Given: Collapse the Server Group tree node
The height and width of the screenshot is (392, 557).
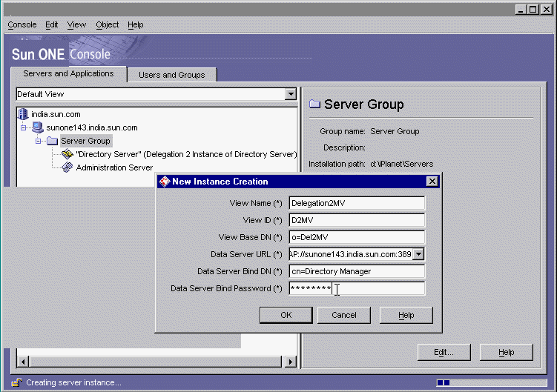Looking at the screenshot, I should tap(39, 141).
